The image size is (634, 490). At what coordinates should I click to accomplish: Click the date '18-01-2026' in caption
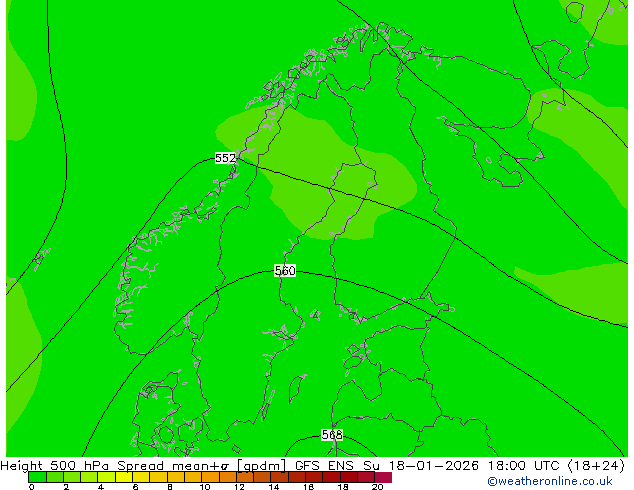coord(434,466)
